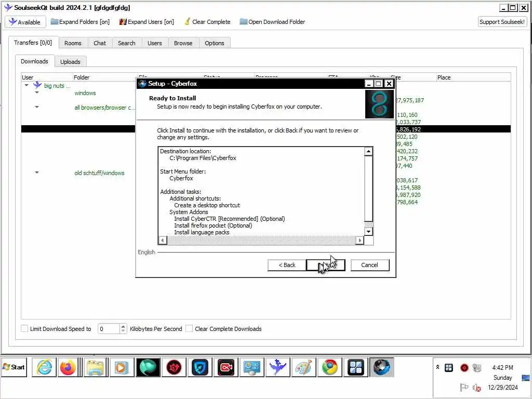The width and height of the screenshot is (532, 399).
Task: Open Windows Explorer folder taskbar icon
Action: point(96,367)
